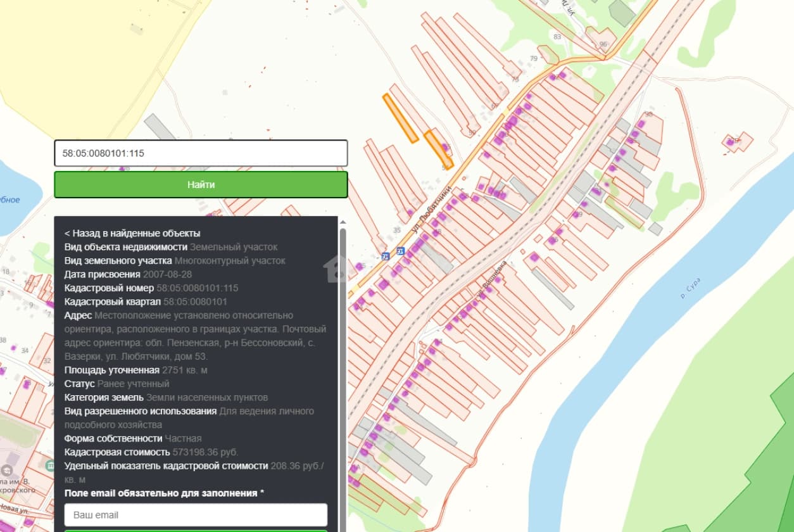
Task: Click house number 34 on the map
Action: coord(25,350)
